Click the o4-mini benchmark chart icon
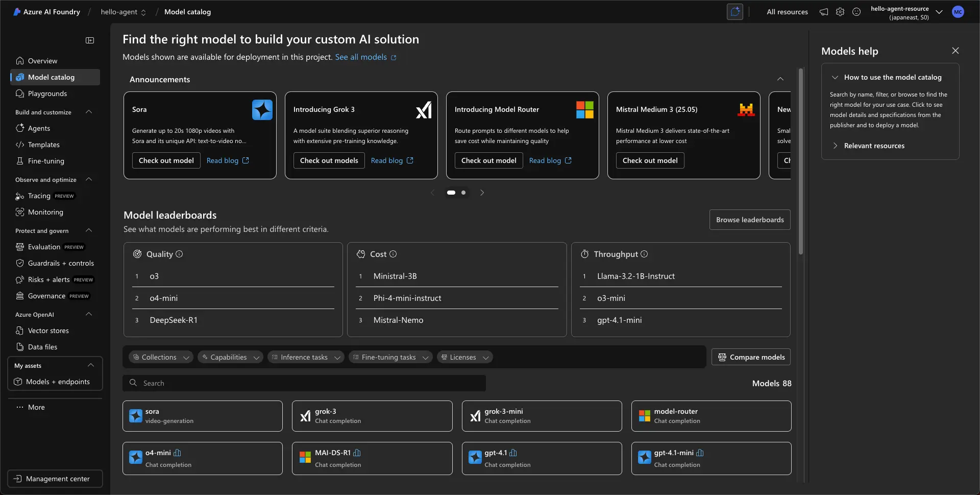 click(x=177, y=453)
